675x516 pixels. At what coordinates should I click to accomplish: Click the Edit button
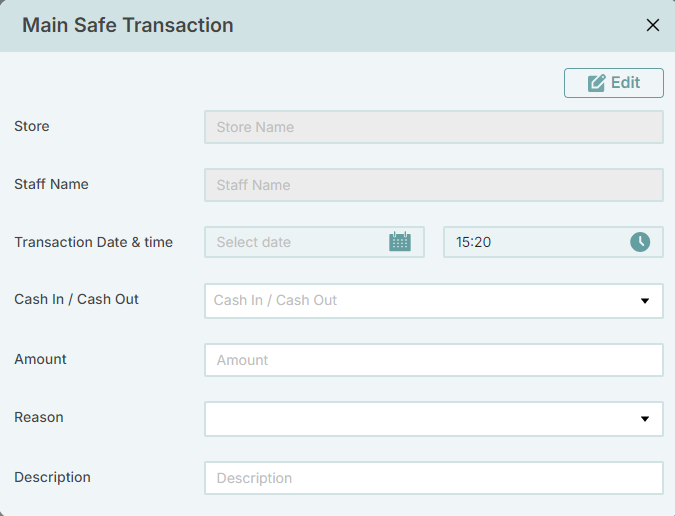point(614,83)
